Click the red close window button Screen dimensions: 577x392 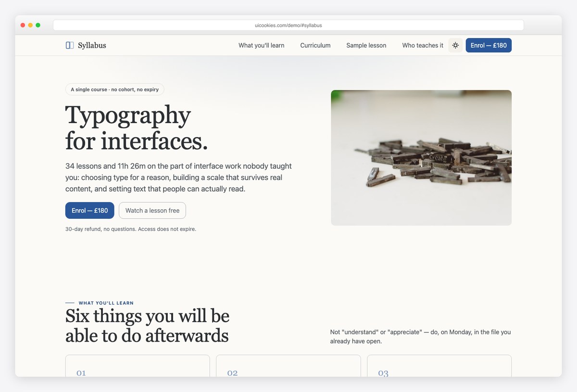23,25
